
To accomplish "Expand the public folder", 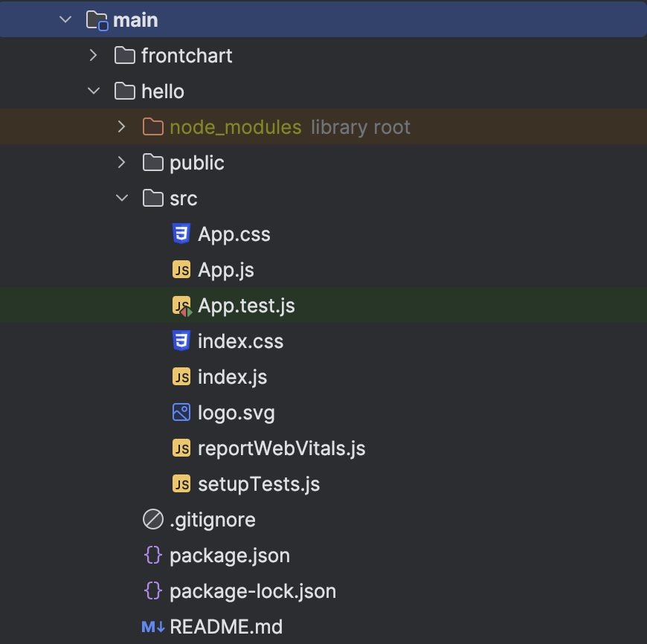I will click(122, 163).
